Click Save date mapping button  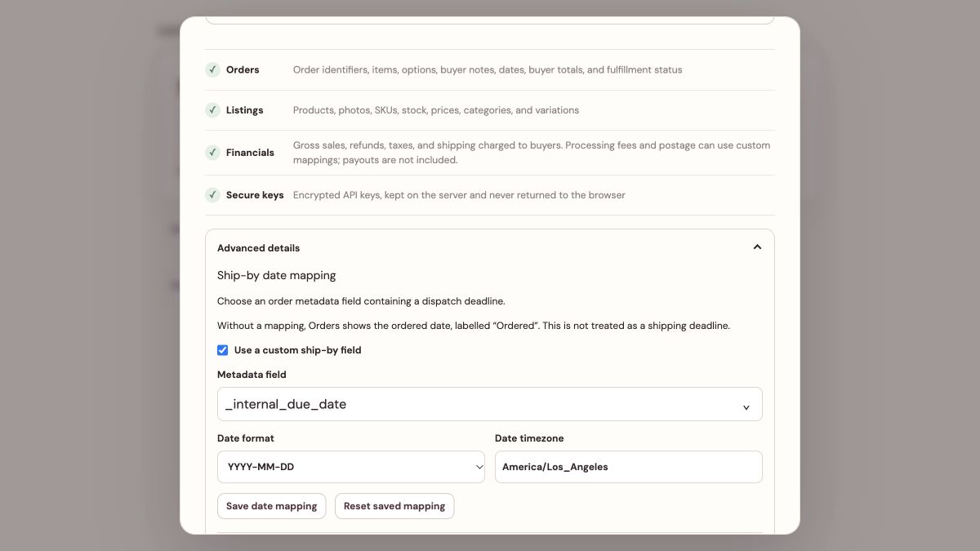pyautogui.click(x=272, y=506)
